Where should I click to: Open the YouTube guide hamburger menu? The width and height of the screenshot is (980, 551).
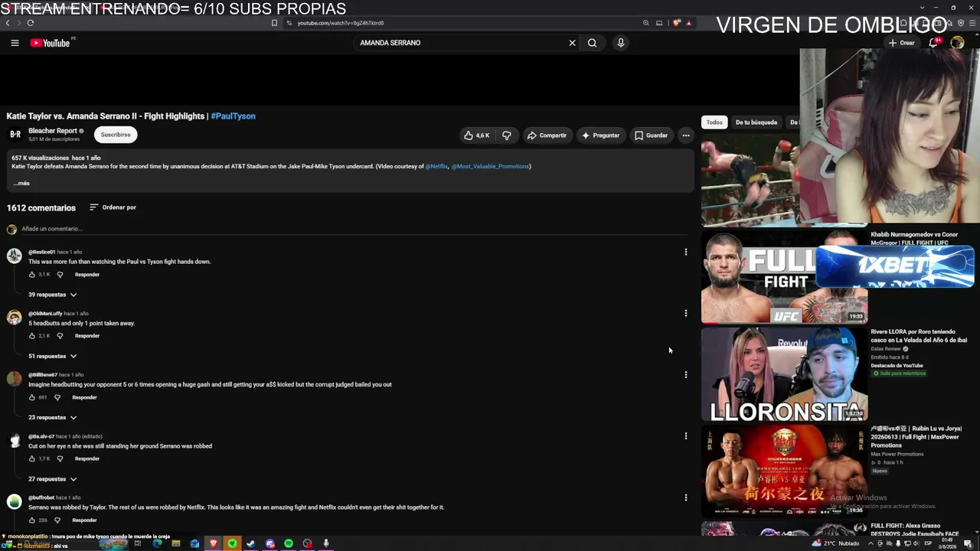(x=15, y=43)
